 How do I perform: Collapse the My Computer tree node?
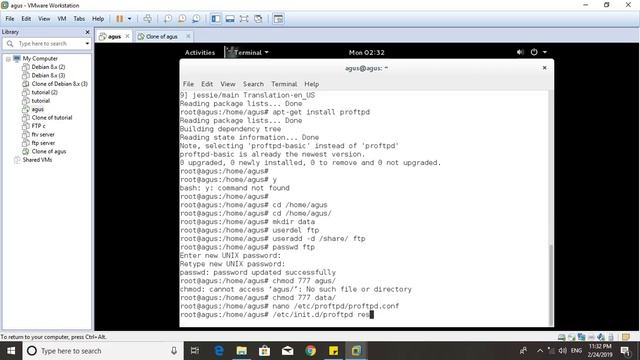pyautogui.click(x=8, y=59)
